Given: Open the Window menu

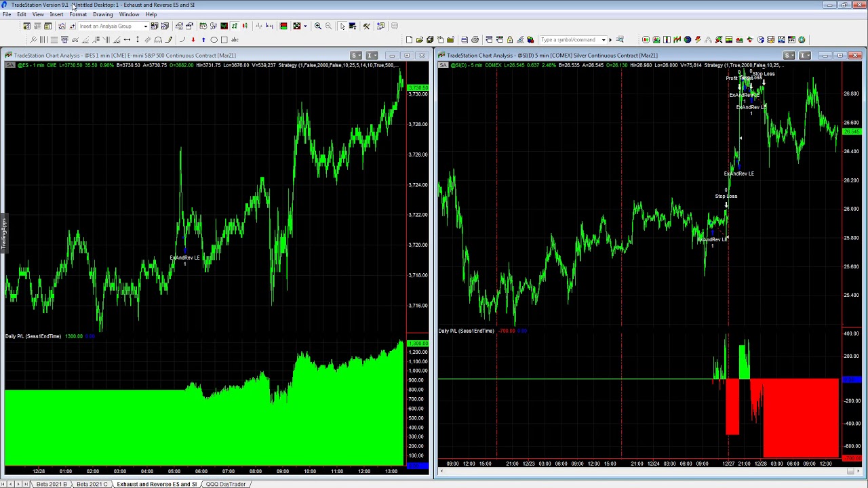Looking at the screenshot, I should pyautogui.click(x=129, y=14).
